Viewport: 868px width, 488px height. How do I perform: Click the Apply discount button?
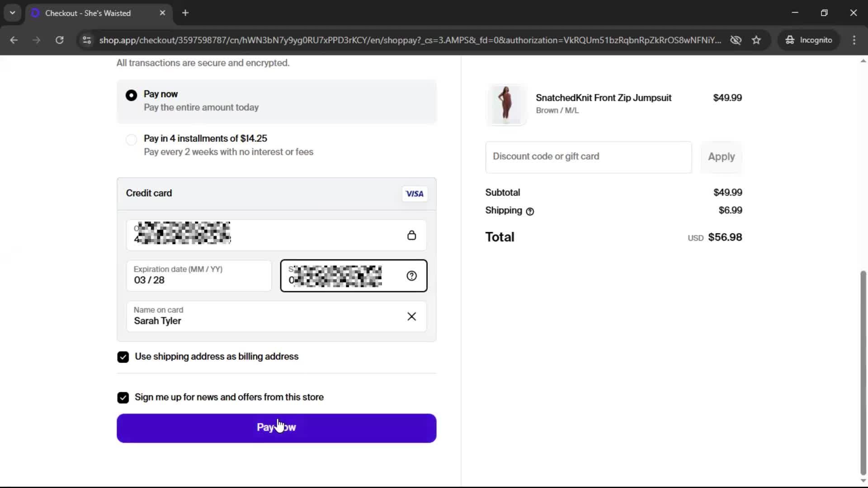coord(721,157)
